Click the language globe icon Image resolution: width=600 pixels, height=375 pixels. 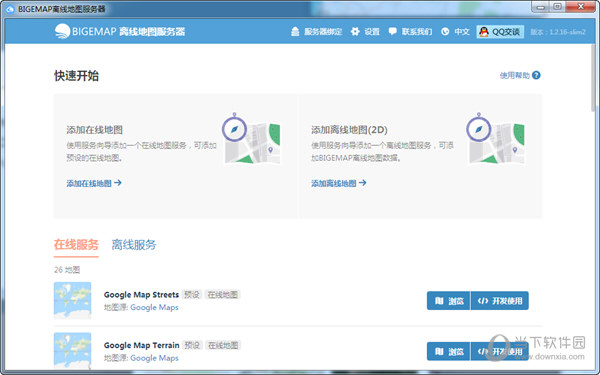point(445,32)
